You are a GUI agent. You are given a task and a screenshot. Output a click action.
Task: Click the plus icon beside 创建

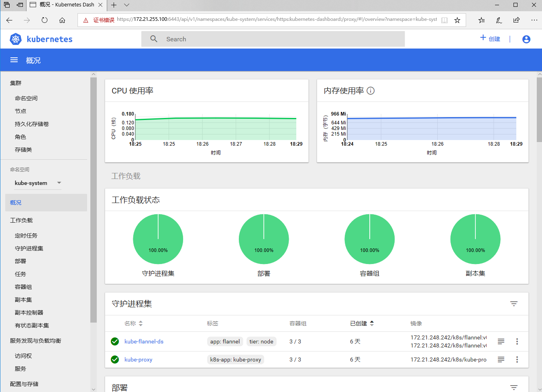483,37
